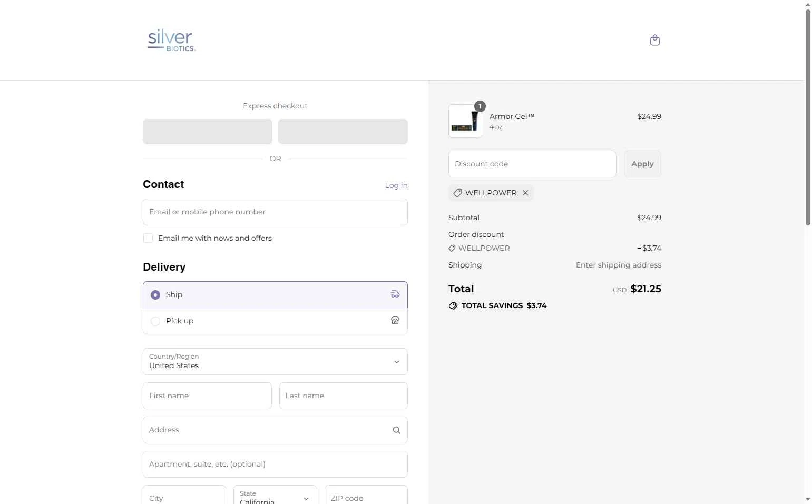Click the address search magnifier icon

pyautogui.click(x=397, y=430)
